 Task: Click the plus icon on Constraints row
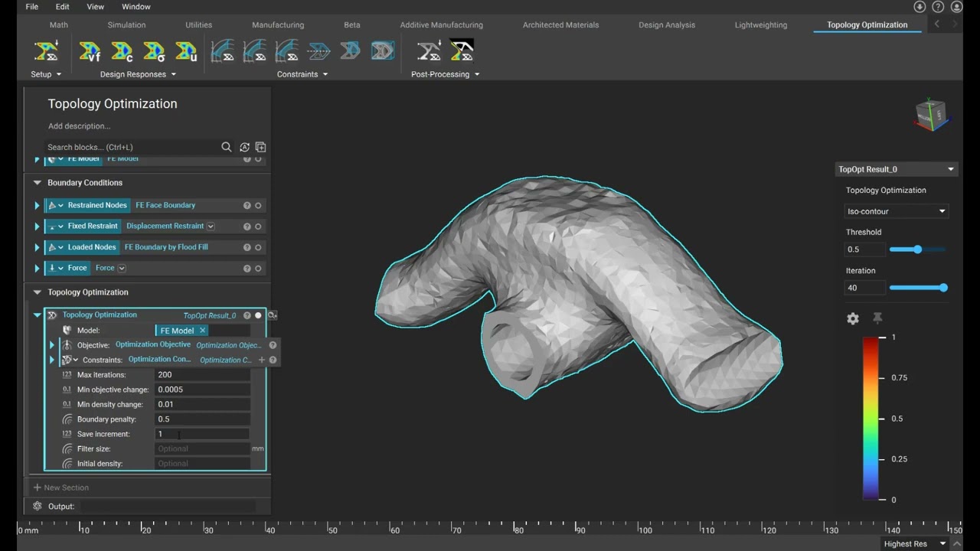[261, 360]
